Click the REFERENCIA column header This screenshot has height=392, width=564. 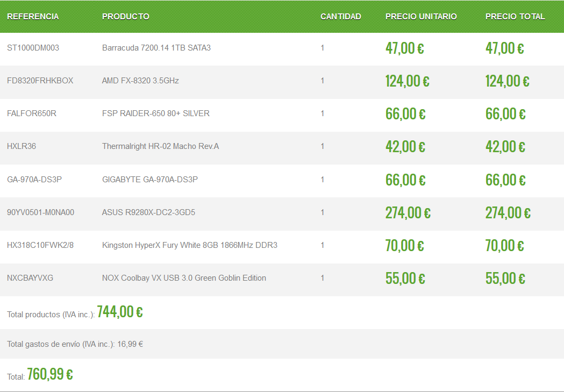coord(33,17)
